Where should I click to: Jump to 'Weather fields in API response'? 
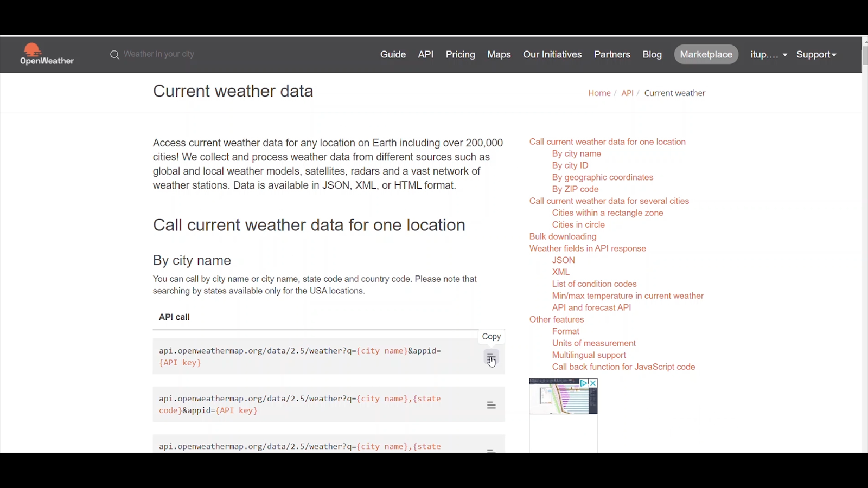coord(588,249)
